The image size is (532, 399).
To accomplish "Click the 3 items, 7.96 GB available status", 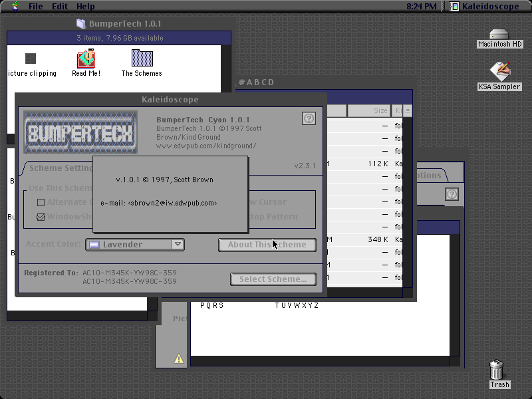I will coord(120,38).
